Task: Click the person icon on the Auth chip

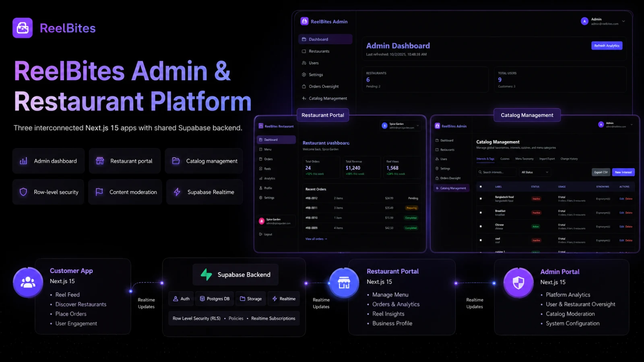Action: 175,299
